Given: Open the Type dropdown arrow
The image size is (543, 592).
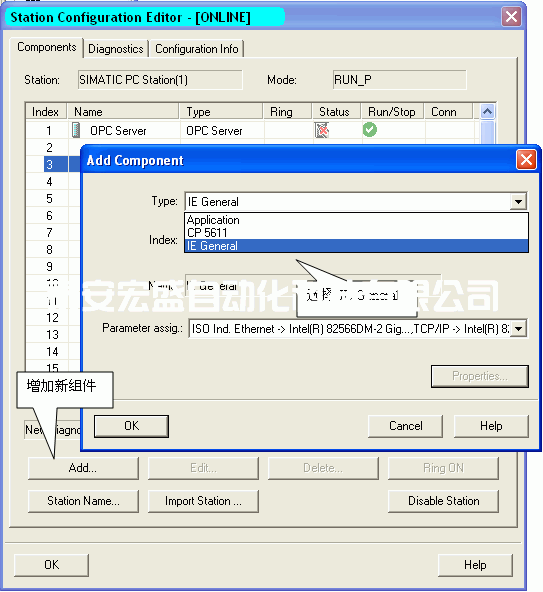Looking at the screenshot, I should [518, 202].
